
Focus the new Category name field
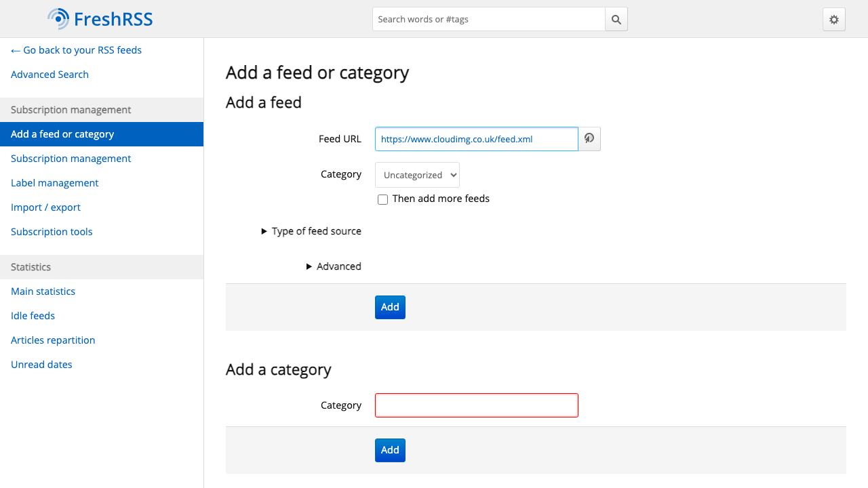tap(477, 405)
